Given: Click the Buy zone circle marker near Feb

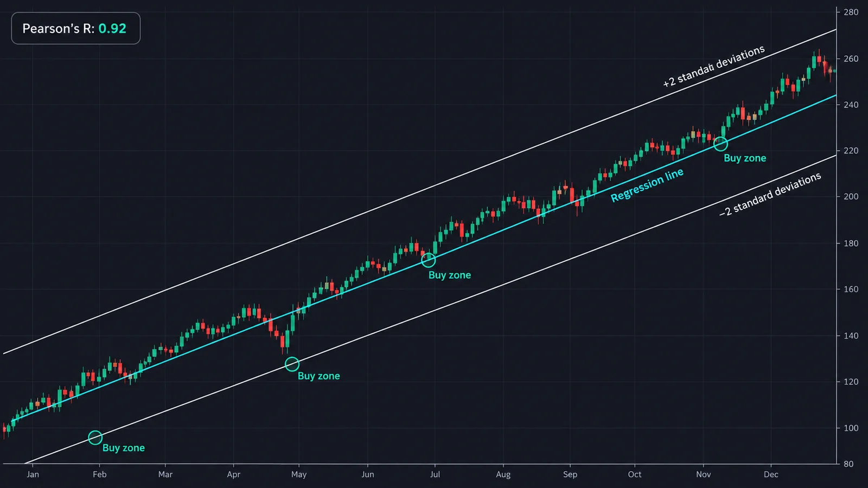Looking at the screenshot, I should 95,438.
